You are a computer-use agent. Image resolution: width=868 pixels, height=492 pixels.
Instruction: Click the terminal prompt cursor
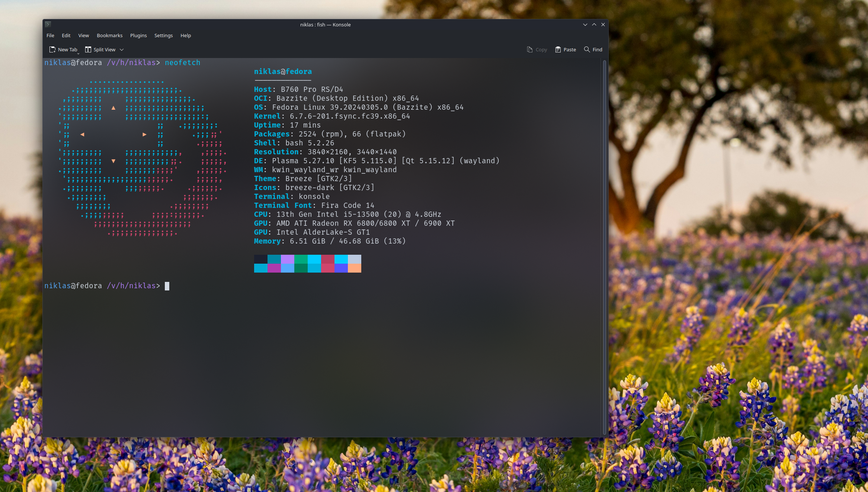167,286
